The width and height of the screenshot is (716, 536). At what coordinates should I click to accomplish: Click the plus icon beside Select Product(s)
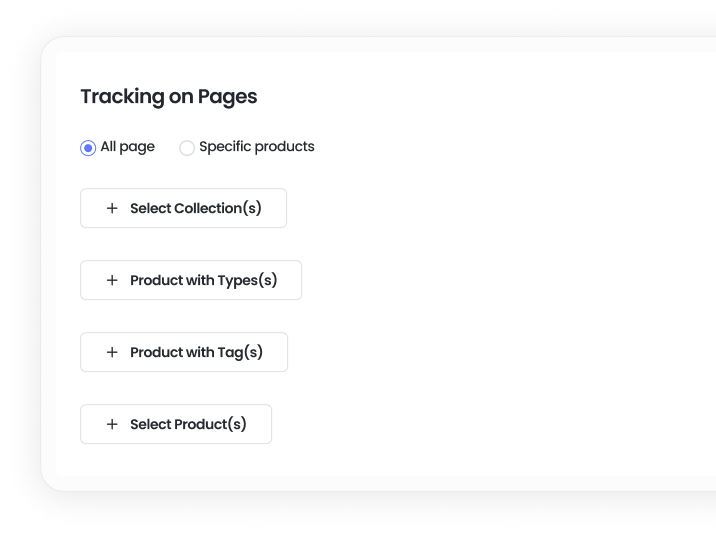point(112,424)
